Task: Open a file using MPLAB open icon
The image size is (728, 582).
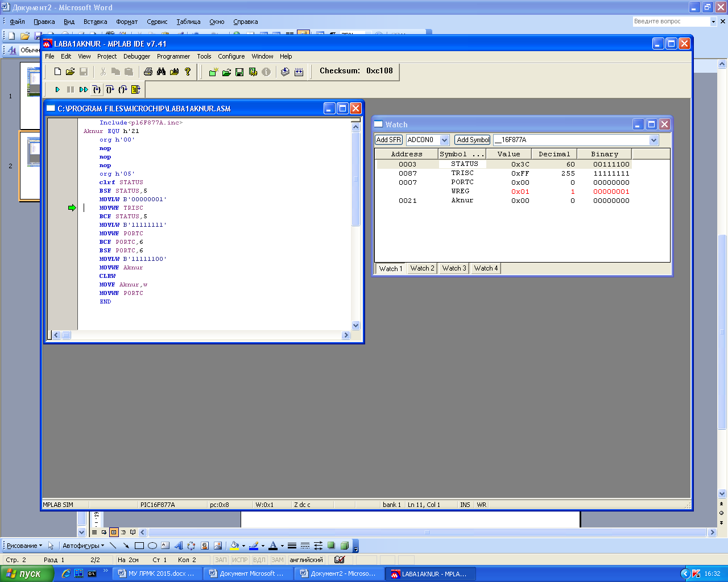Action: [x=70, y=72]
